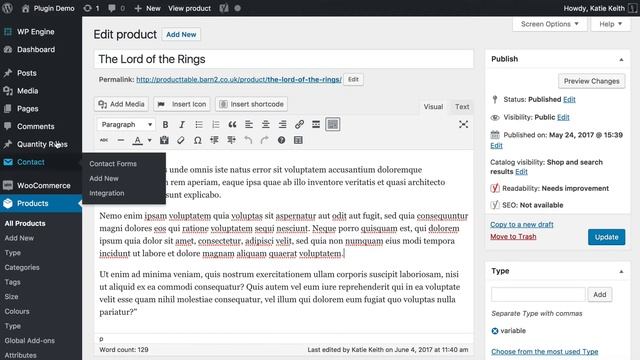Open the updates indicator in admin bar
Viewport: 640px width, 360px height.
pos(91,8)
